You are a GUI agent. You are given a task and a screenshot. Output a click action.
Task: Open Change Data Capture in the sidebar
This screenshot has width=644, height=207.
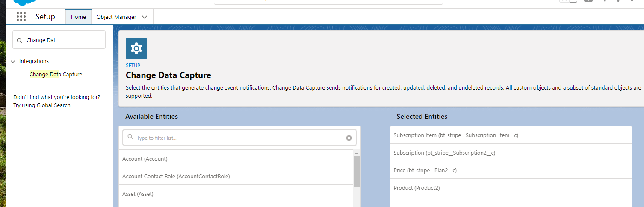[x=56, y=74]
